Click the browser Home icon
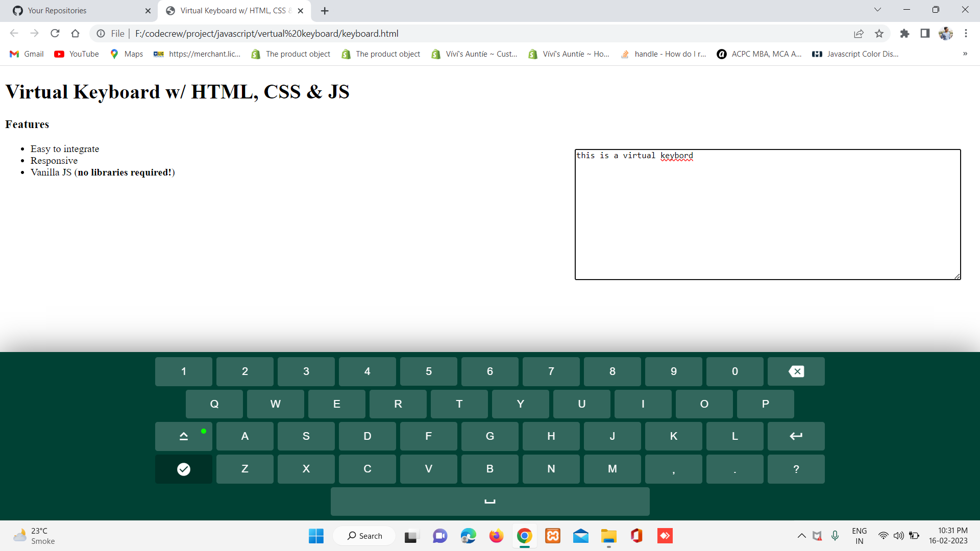980x551 pixels. (75, 33)
